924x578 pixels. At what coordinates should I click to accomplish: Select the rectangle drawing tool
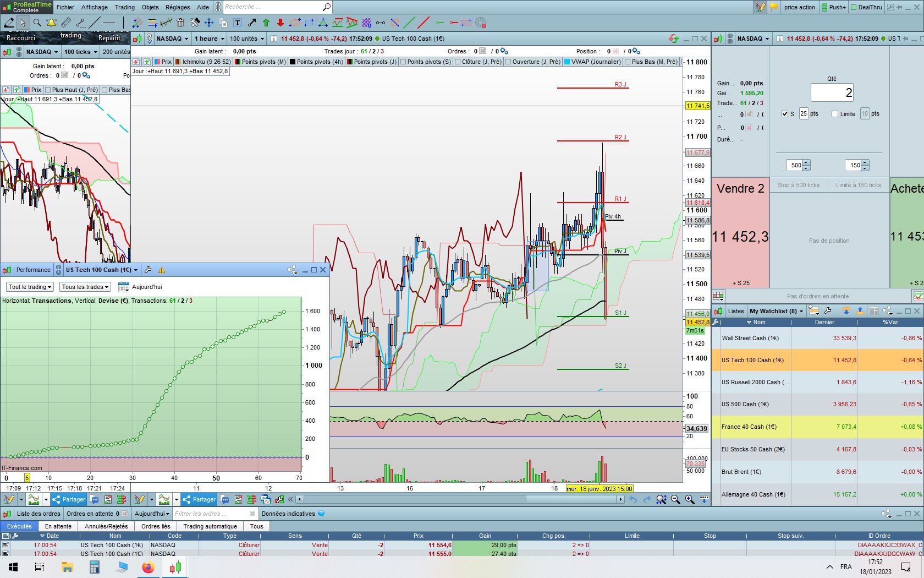coord(309,23)
